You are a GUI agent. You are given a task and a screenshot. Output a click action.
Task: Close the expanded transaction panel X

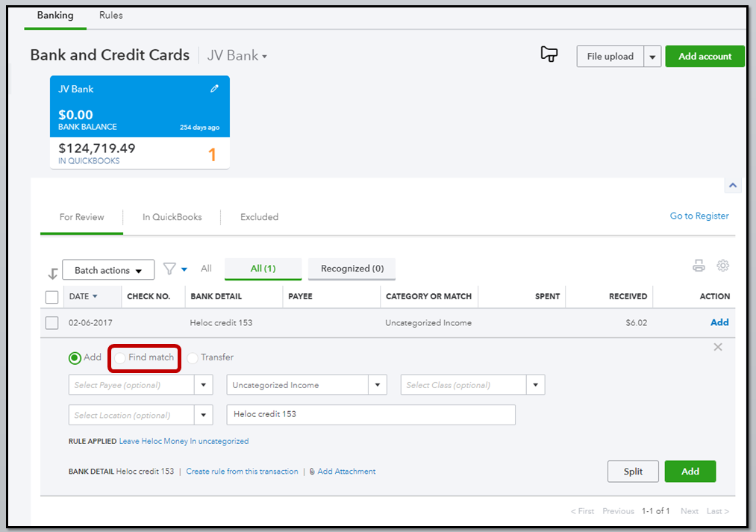point(718,347)
